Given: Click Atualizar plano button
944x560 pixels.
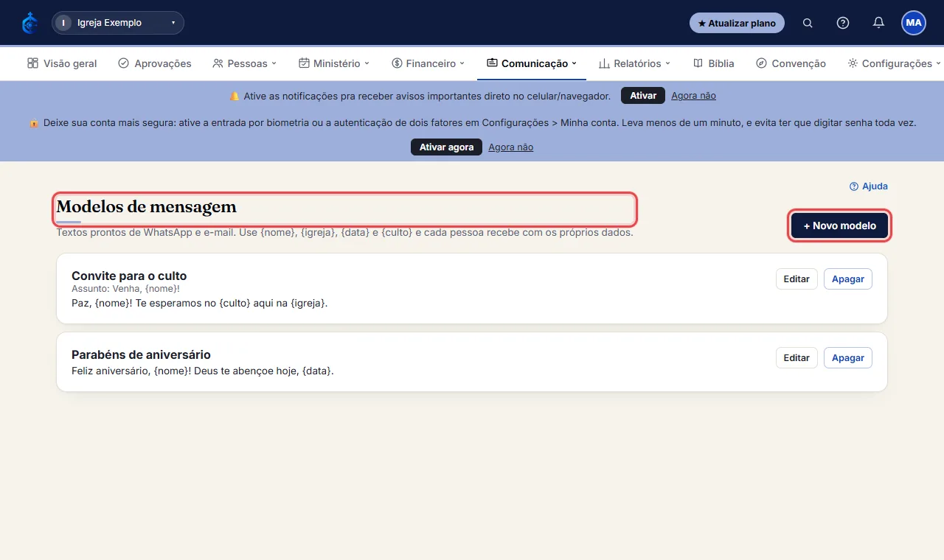Looking at the screenshot, I should pyautogui.click(x=737, y=23).
